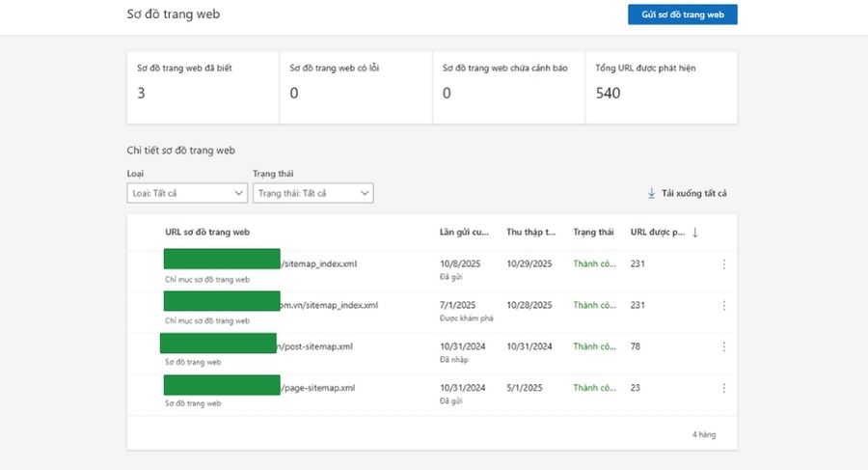Click the 'Gửi sơ đồ trang web' button
The width and height of the screenshot is (868, 470).
point(682,14)
